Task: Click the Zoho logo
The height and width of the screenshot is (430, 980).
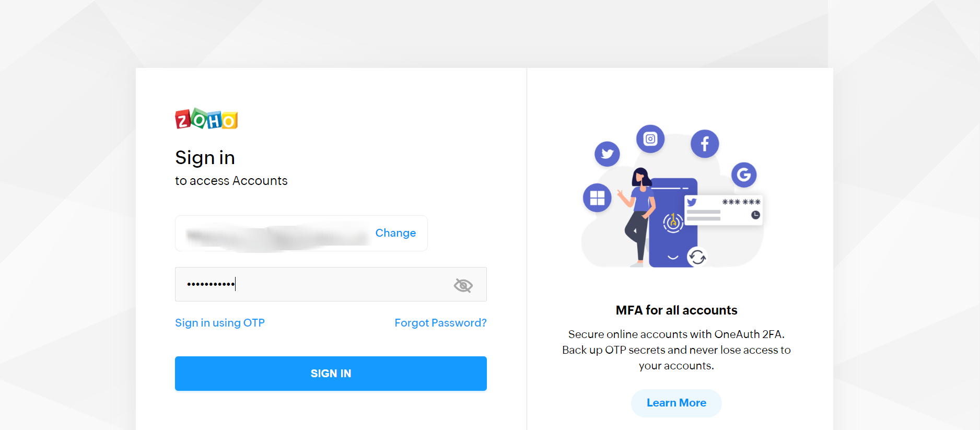Action: [x=206, y=119]
